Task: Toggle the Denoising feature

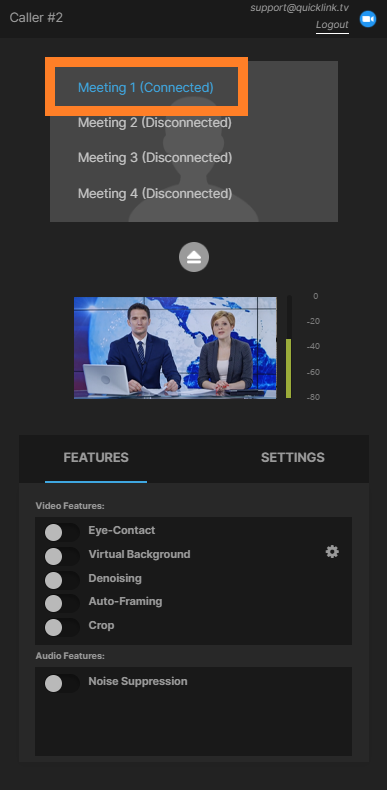Action: [x=62, y=580]
